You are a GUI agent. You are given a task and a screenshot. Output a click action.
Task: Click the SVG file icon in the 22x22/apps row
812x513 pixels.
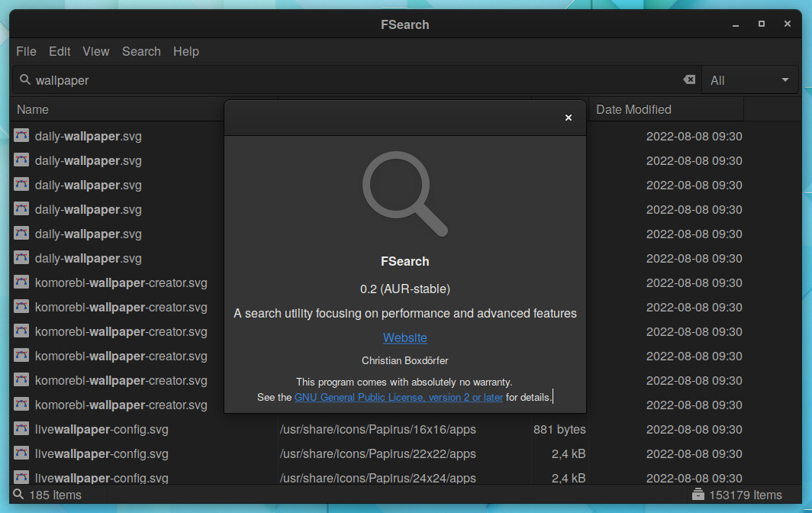pyautogui.click(x=21, y=453)
